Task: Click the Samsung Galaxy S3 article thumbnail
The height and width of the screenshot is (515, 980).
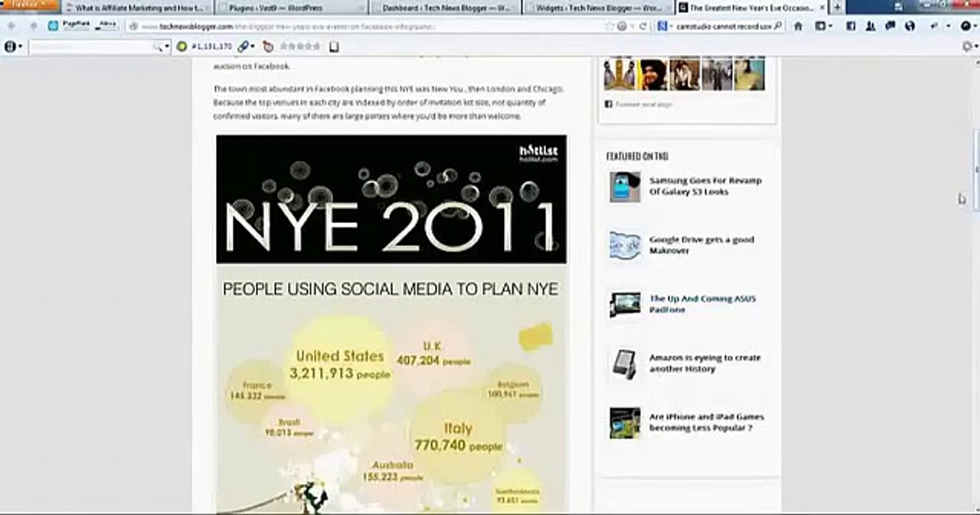Action: [625, 187]
